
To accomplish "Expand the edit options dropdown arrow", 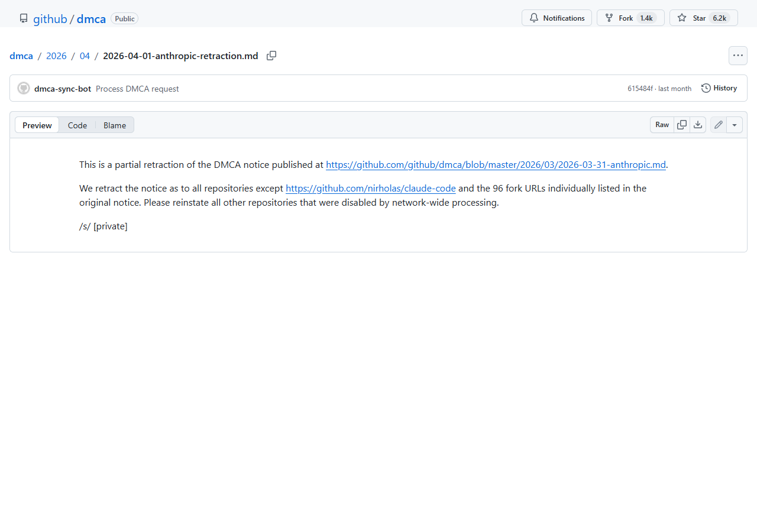I will (x=735, y=125).
